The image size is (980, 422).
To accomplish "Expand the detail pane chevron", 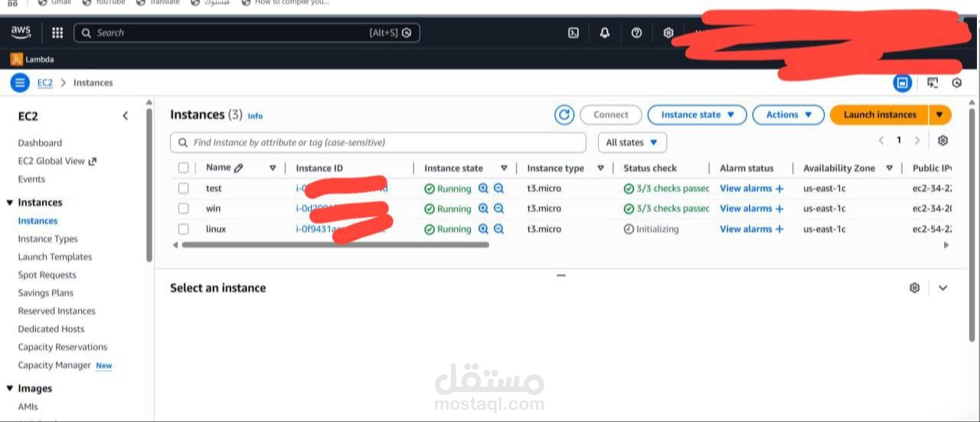I will click(942, 288).
